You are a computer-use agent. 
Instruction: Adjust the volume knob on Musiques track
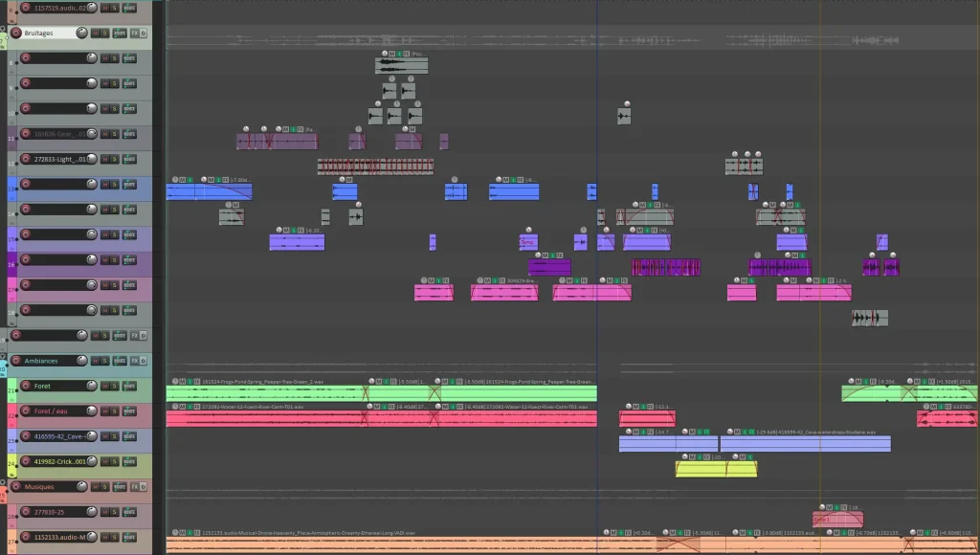point(81,486)
